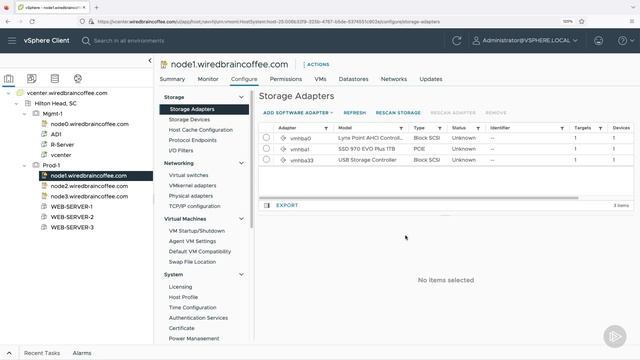Click the horizontal table scrollbar
The image size is (640, 360).
click(419, 198)
